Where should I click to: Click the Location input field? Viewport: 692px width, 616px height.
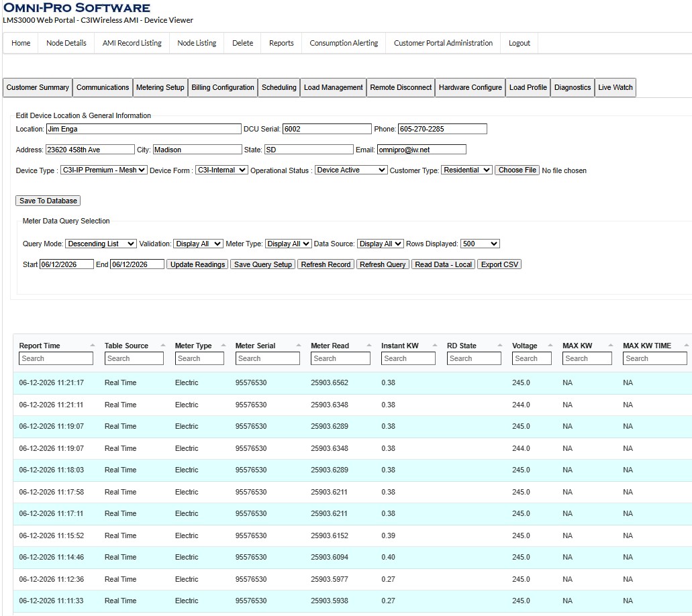point(144,129)
